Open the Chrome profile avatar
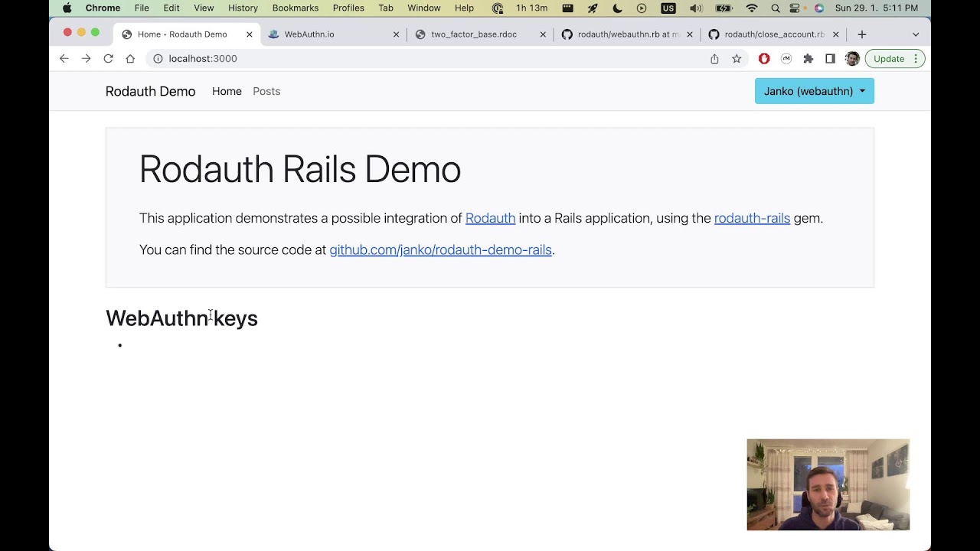Image resolution: width=980 pixels, height=551 pixels. click(x=852, y=59)
